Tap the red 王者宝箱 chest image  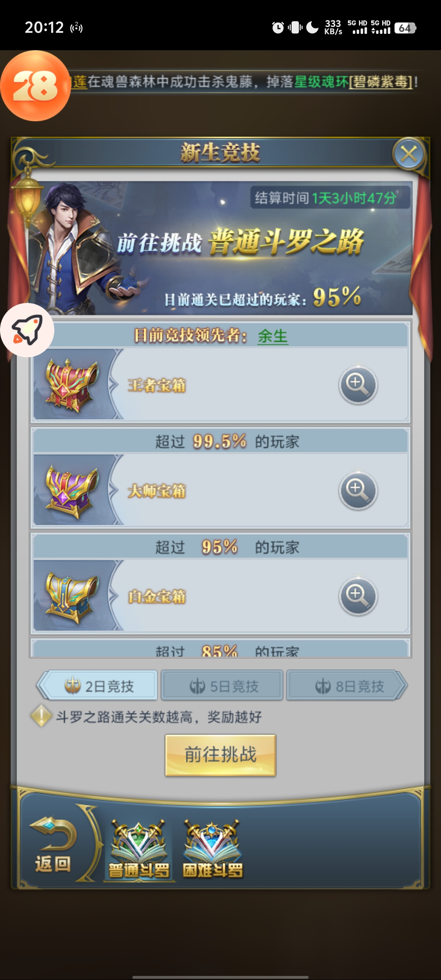(71, 384)
